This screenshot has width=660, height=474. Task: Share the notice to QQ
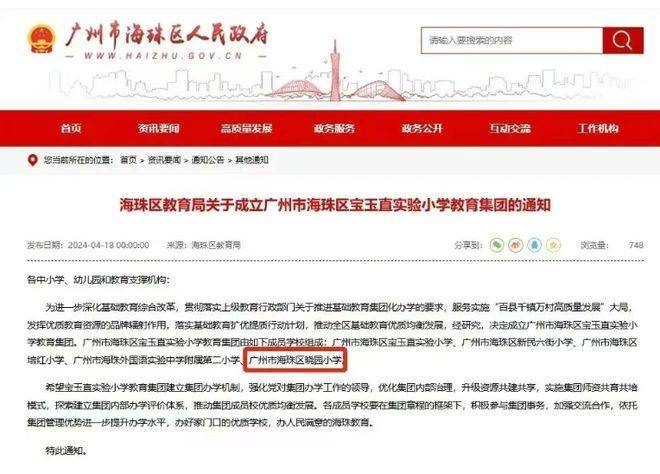click(x=535, y=245)
